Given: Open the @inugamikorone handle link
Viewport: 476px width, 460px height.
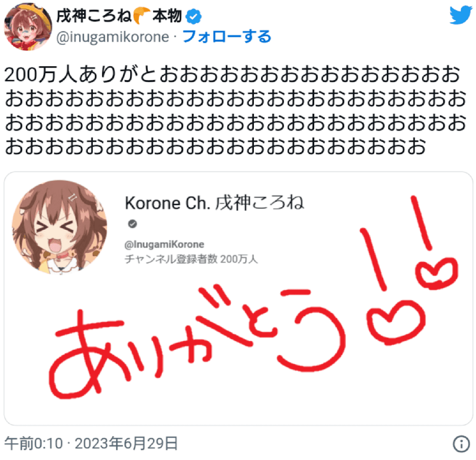Looking at the screenshot, I should (x=113, y=37).
